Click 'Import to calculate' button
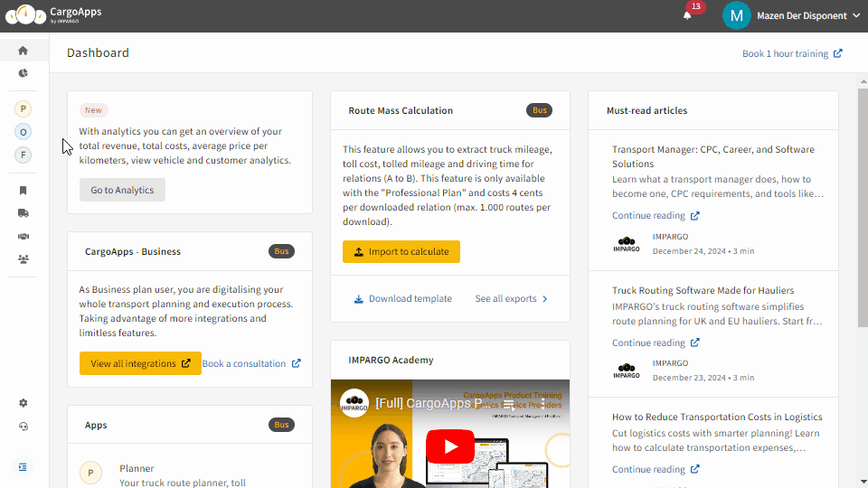 point(401,252)
